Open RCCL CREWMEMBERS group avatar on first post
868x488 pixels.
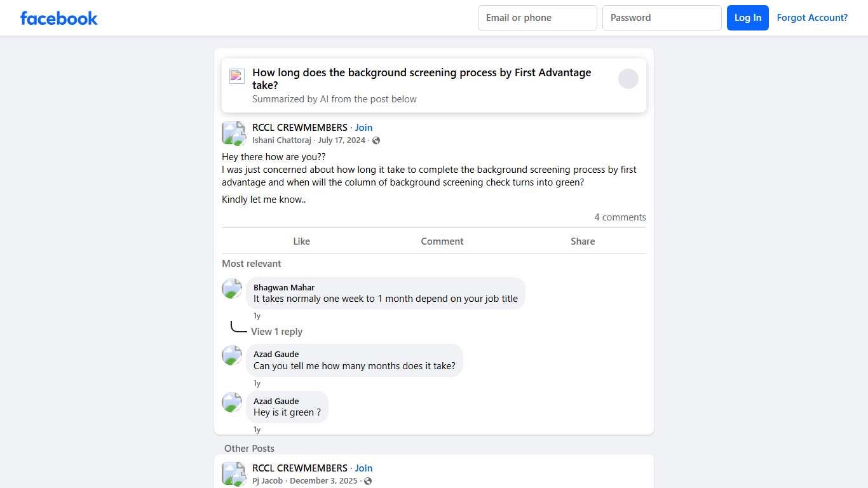coord(233,133)
